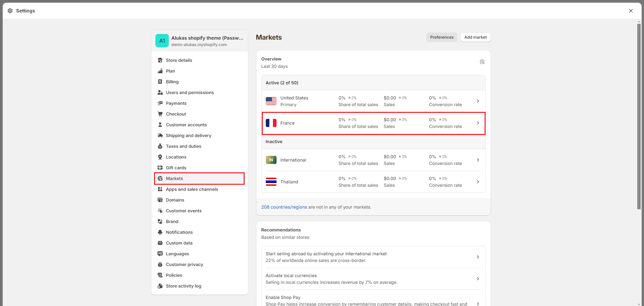The image size is (644, 306).
Task: Click the Locations pin icon
Action: (x=160, y=157)
